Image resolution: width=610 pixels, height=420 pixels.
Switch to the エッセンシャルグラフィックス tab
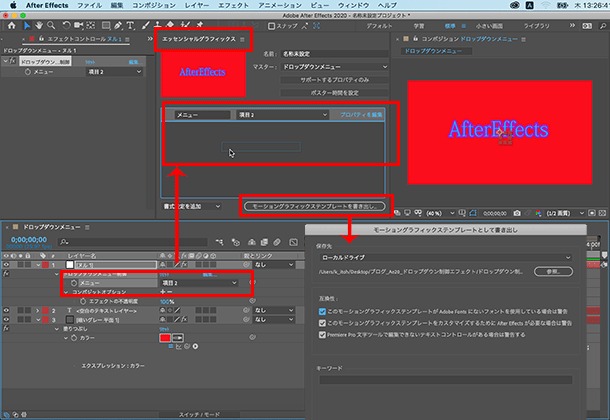click(x=199, y=39)
